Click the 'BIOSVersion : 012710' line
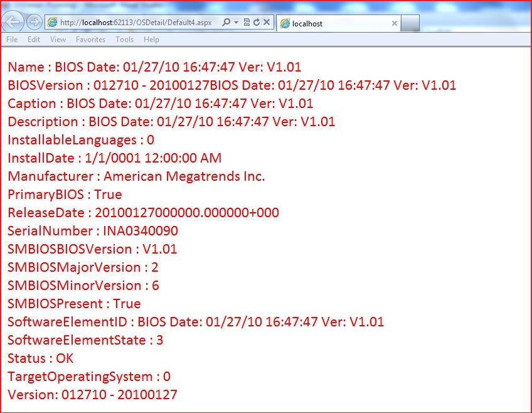Screen dimensions: 532x413 click(231, 85)
